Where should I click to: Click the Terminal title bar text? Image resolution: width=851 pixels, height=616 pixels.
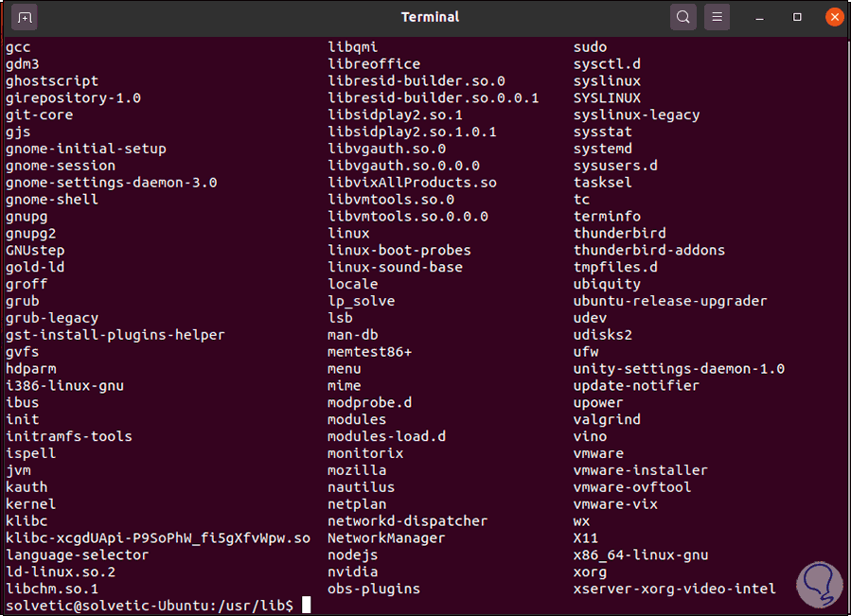pos(430,17)
